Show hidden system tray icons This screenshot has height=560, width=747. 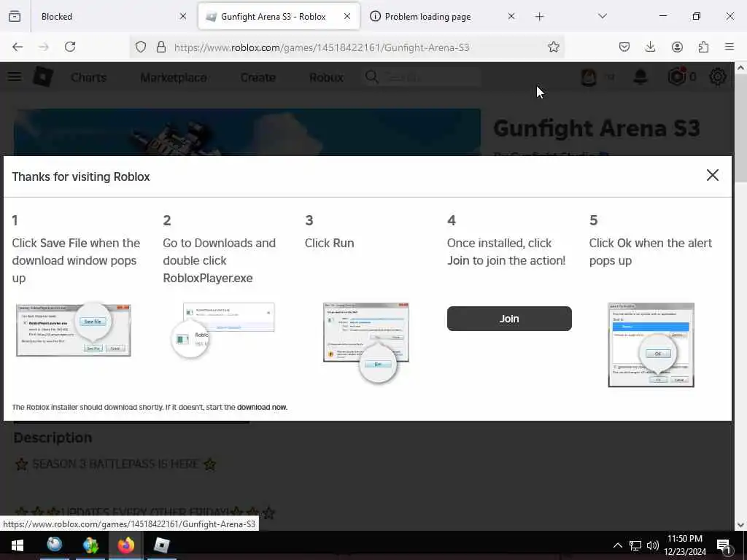click(617, 545)
